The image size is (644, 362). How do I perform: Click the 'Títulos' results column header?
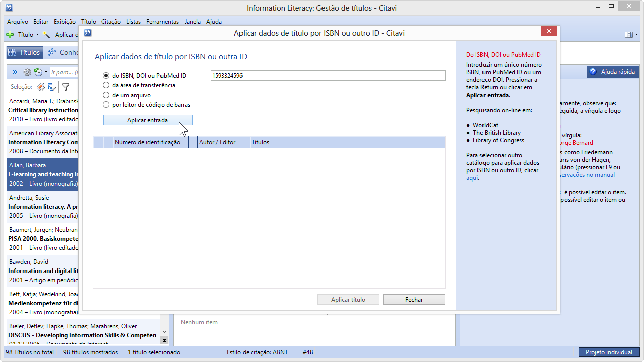point(348,142)
